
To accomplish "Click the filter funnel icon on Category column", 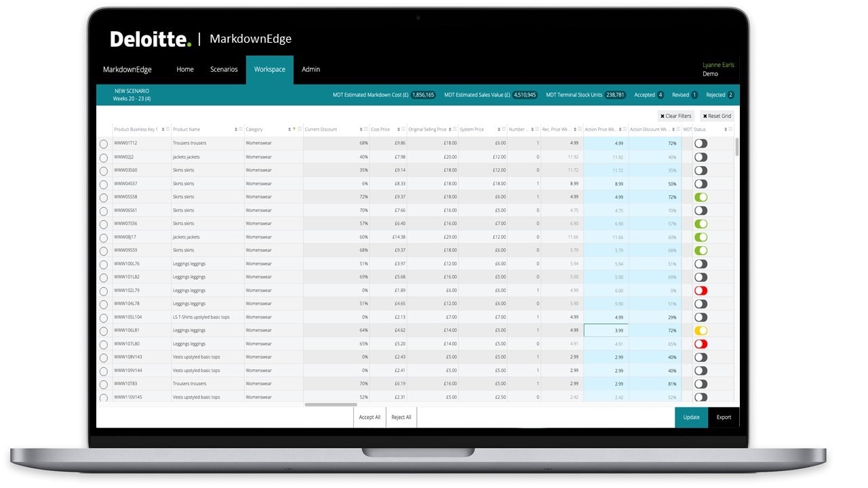I will [x=294, y=129].
